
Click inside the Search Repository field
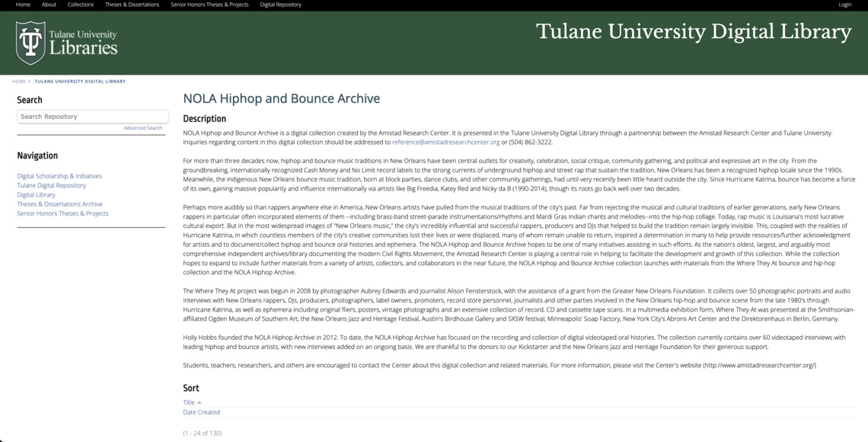92,116
